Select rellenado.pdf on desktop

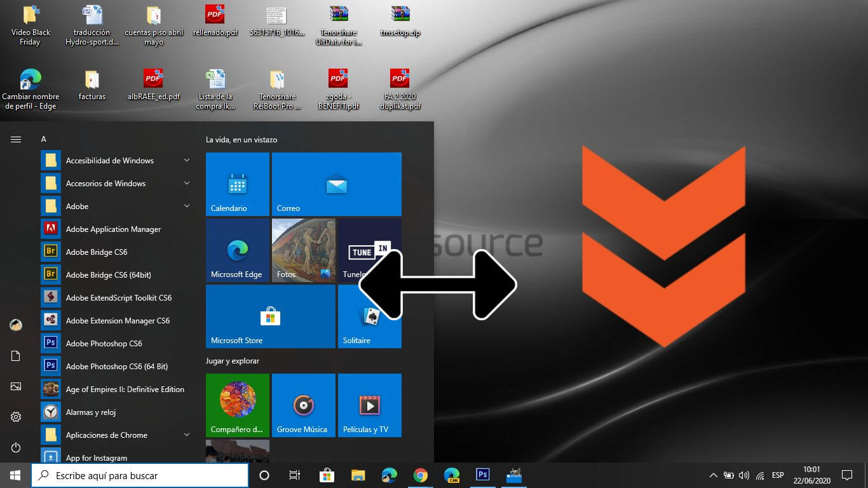pos(215,21)
